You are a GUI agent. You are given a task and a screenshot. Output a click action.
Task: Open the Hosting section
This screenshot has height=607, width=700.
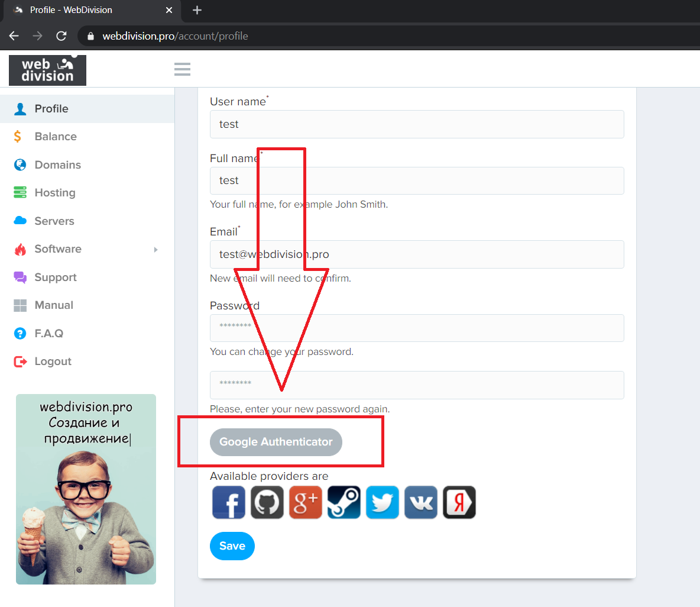pos(55,193)
